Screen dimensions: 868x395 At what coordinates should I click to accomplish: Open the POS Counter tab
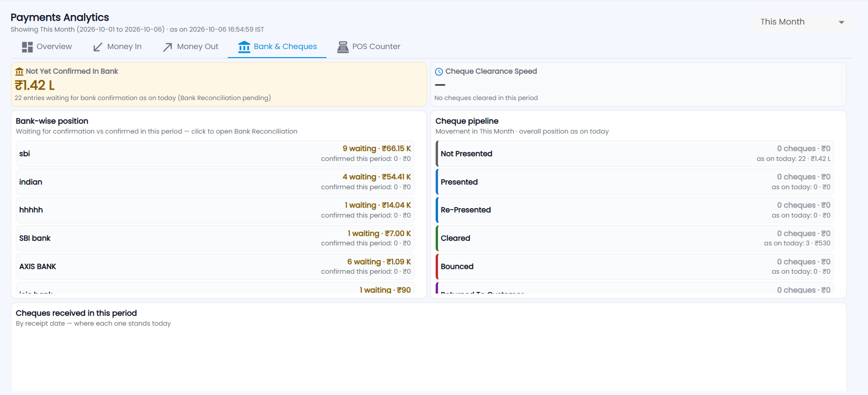coord(369,47)
